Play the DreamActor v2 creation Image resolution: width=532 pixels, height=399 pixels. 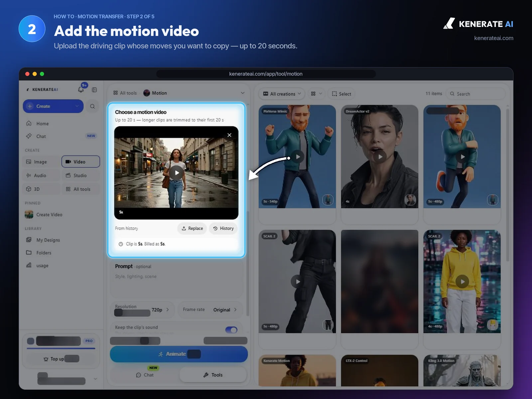[380, 157]
